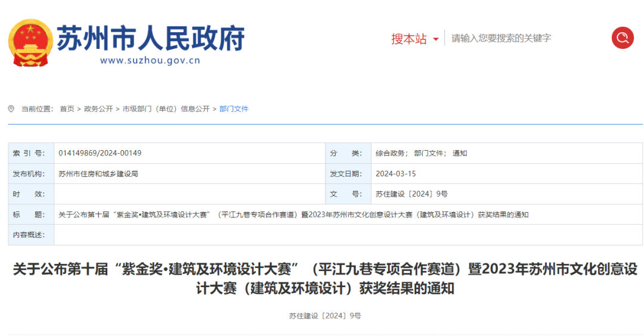Image resolution: width=644 pixels, height=336 pixels.
Task: Click the issue date 2024-03-15
Action: (x=395, y=174)
